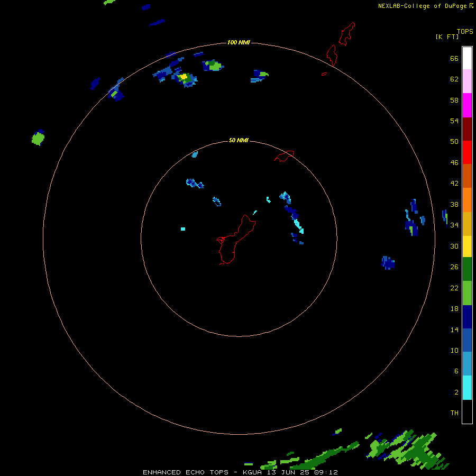
Task: Click the 'TOPS' legend title
Action: click(465, 32)
